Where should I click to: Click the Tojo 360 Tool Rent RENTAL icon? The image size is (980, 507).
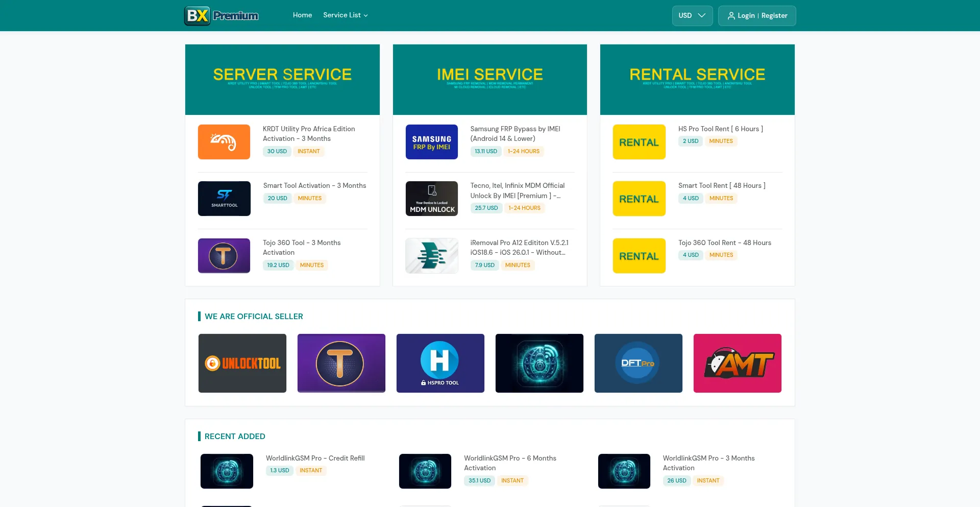pos(639,256)
